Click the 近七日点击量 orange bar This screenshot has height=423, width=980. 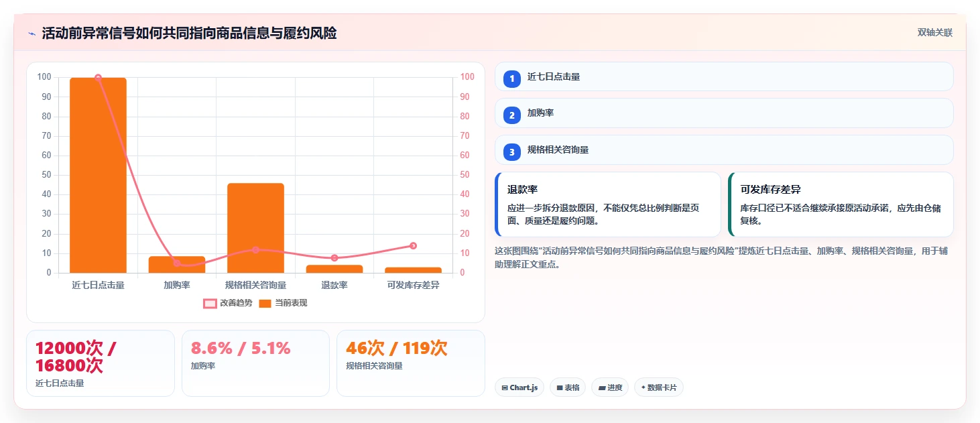tap(98, 175)
